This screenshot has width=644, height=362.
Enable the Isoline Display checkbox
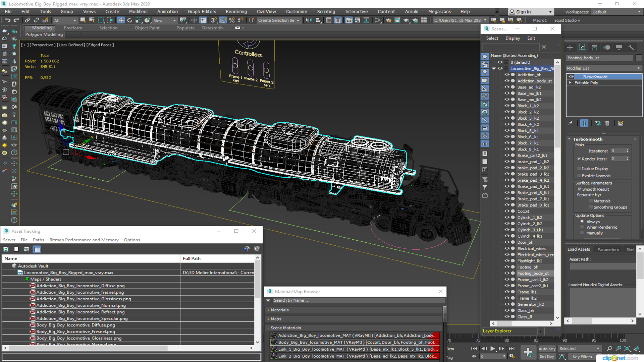coord(579,169)
